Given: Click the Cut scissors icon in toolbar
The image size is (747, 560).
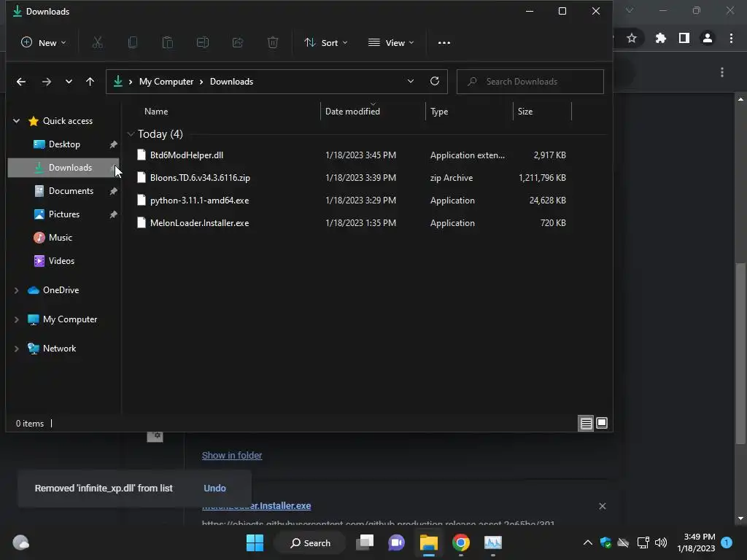Looking at the screenshot, I should tap(97, 43).
